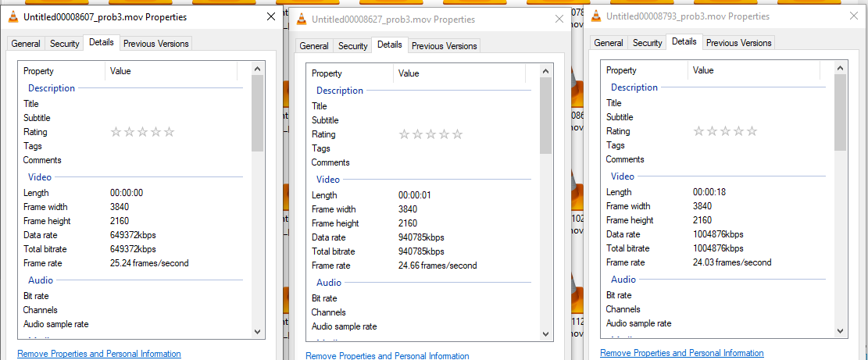Screen dimensions: 868x360
Task: Open Previous Versions tab in Untitled00008627 properties
Action: [444, 46]
